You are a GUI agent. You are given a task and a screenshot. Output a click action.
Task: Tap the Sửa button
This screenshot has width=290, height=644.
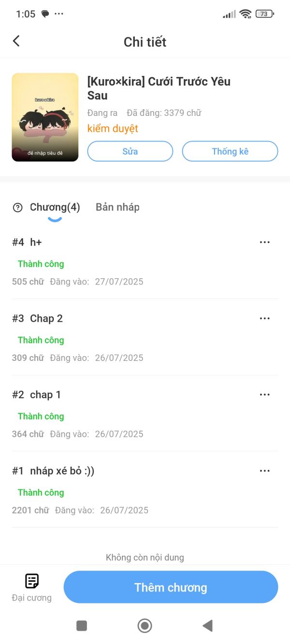pos(130,151)
